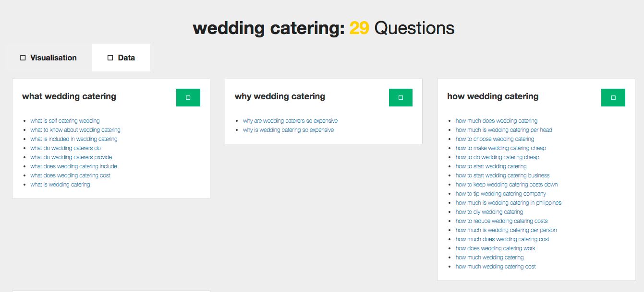Open 'how to start wedding catering' link
Image resolution: width=644 pixels, height=292 pixels.
click(491, 166)
